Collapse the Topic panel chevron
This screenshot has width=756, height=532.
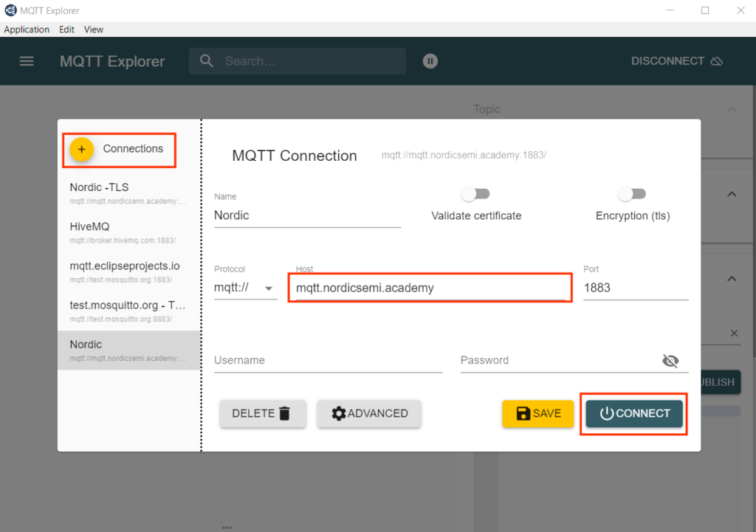click(x=732, y=109)
